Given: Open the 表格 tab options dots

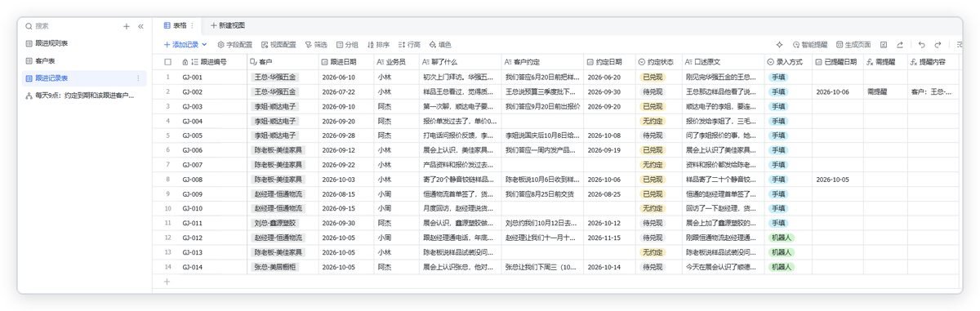Looking at the screenshot, I should click(x=193, y=26).
